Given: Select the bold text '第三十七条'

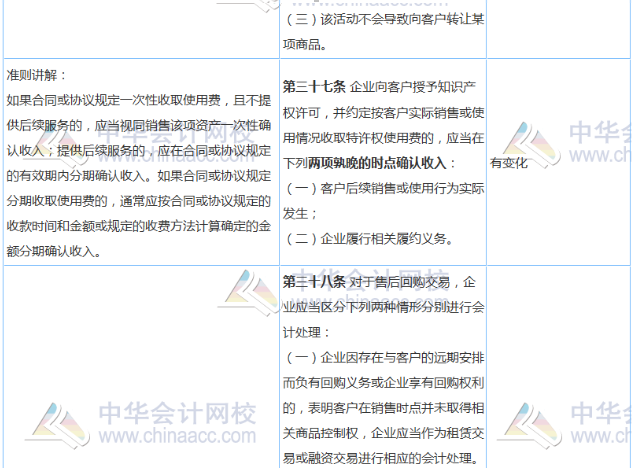Looking at the screenshot, I should coord(314,87).
